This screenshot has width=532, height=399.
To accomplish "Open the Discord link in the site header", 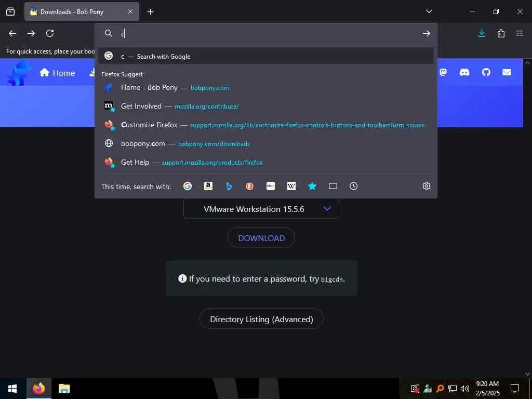I will click(x=464, y=72).
